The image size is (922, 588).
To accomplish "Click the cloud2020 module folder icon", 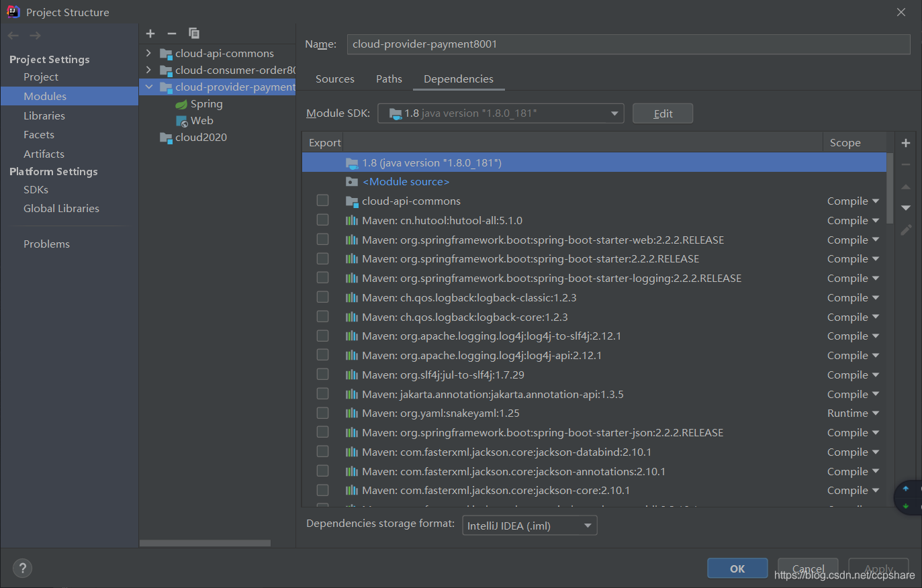I will 166,138.
